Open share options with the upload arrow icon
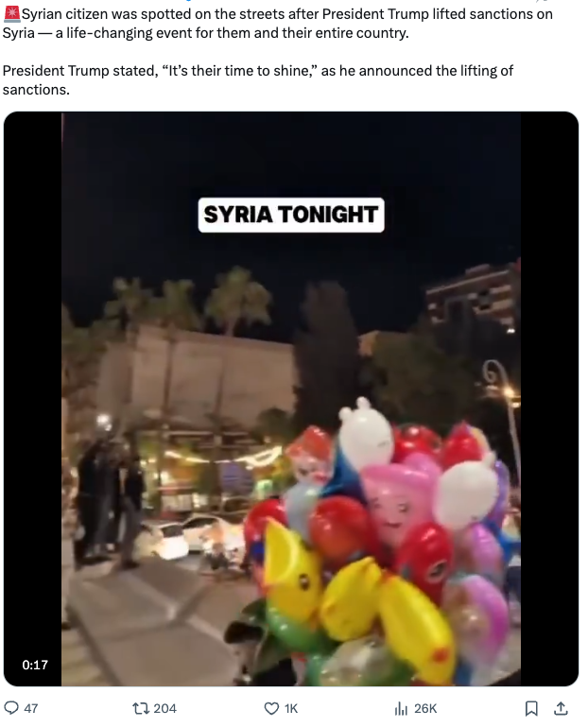588x727 pixels. click(562, 708)
